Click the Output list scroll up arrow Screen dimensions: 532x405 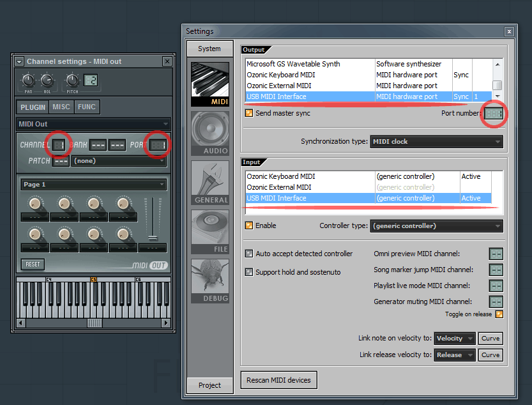coord(498,64)
